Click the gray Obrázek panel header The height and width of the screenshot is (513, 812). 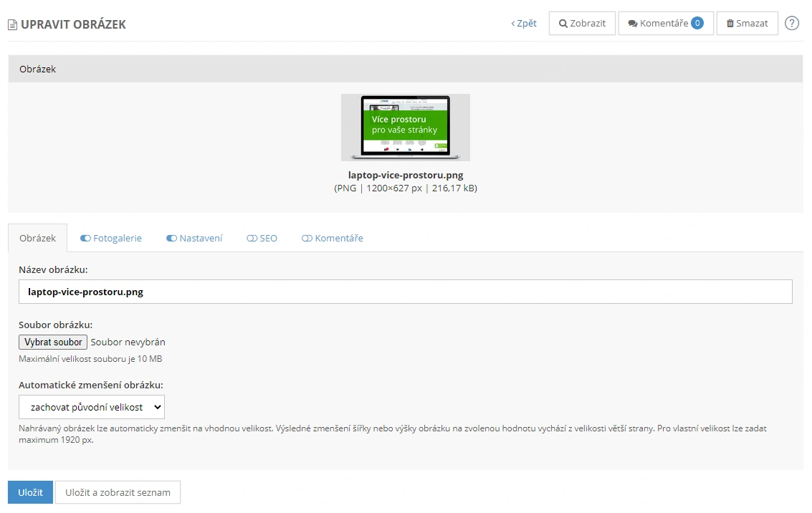pos(405,69)
